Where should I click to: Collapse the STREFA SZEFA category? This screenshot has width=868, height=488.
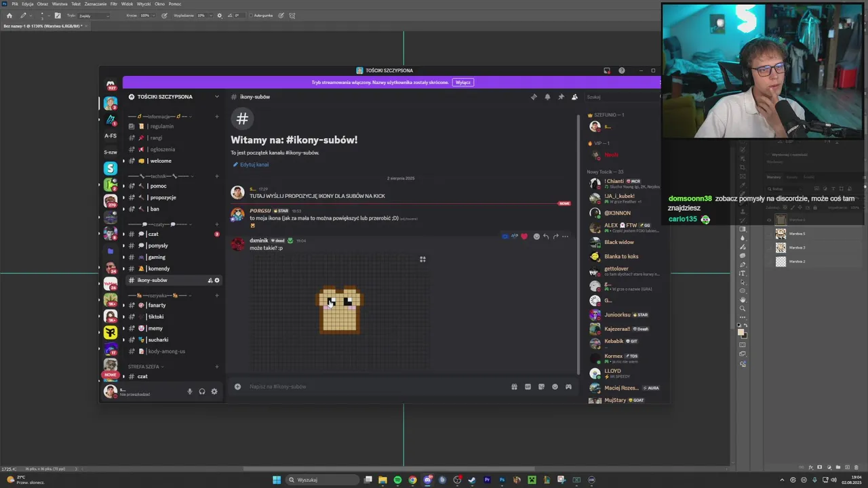click(x=146, y=367)
